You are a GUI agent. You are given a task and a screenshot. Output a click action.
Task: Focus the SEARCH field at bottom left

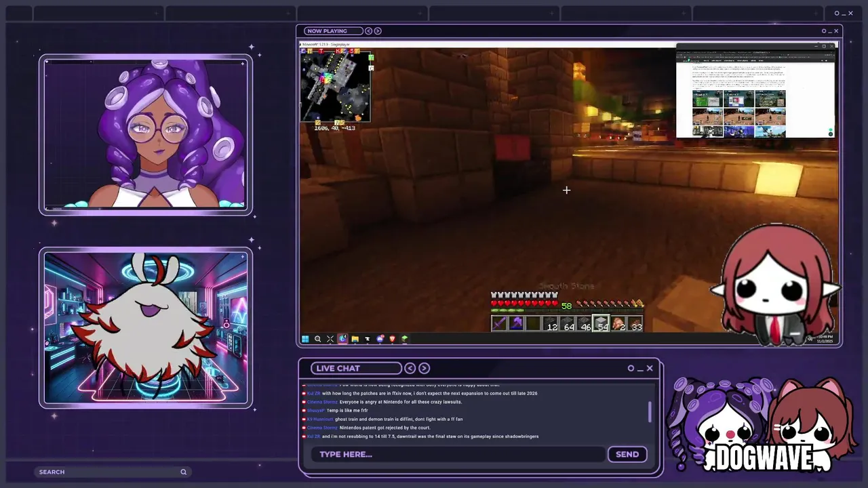[112, 472]
